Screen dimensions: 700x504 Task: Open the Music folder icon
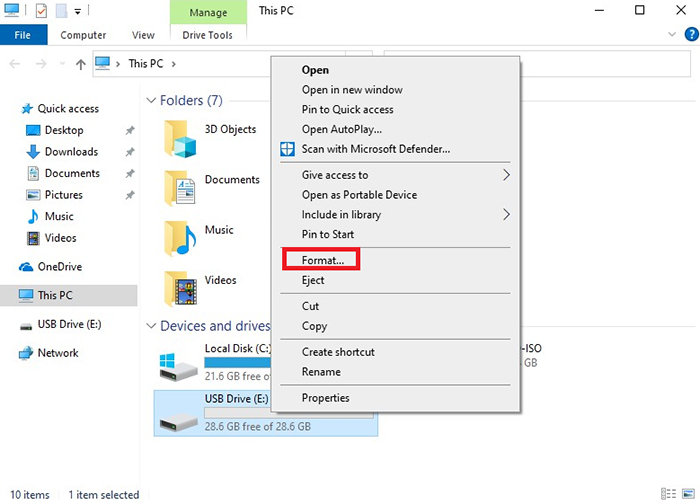[x=181, y=238]
